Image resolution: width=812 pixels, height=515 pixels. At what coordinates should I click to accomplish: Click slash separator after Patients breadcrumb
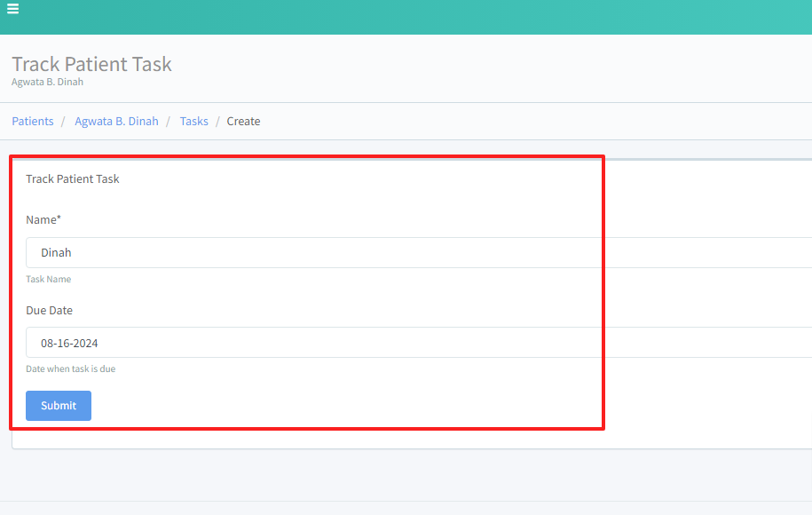pos(64,122)
